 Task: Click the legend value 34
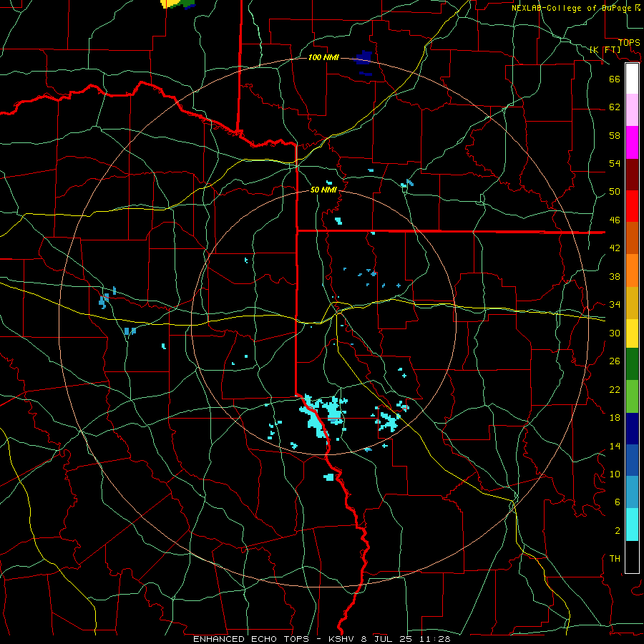[615, 305]
